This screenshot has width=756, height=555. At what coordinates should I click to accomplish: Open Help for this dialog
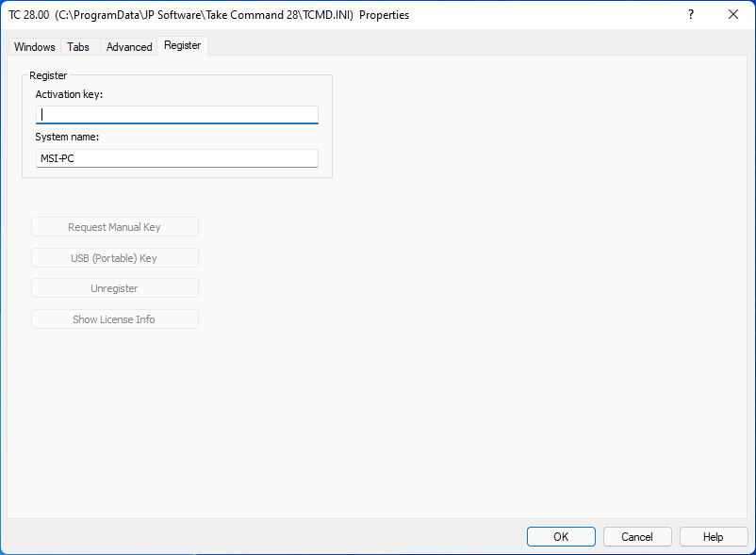[x=714, y=537]
